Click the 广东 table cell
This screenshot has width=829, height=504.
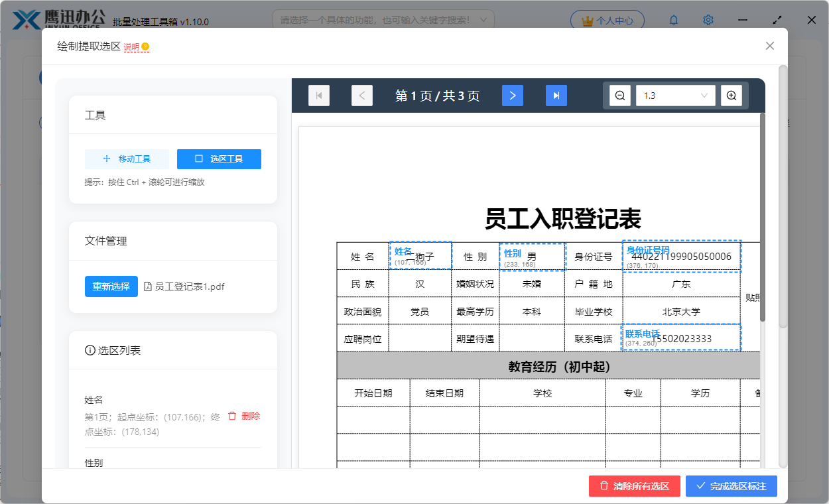(681, 284)
